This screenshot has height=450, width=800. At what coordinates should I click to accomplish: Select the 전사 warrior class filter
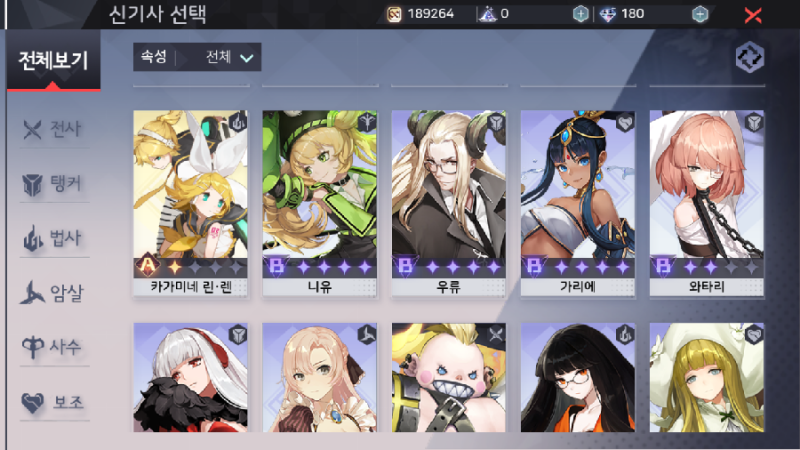click(54, 129)
